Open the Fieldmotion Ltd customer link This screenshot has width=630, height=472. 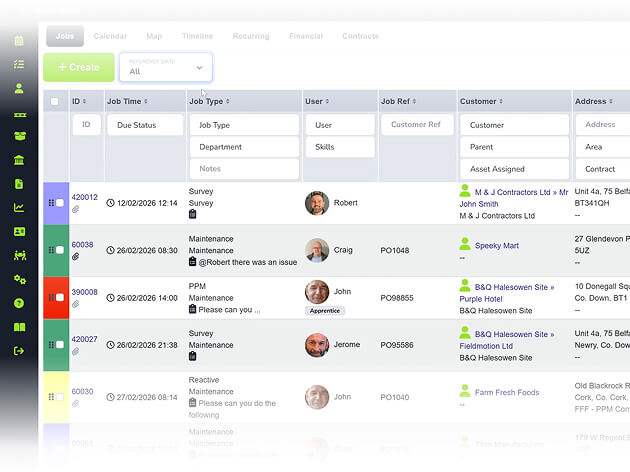point(486,346)
